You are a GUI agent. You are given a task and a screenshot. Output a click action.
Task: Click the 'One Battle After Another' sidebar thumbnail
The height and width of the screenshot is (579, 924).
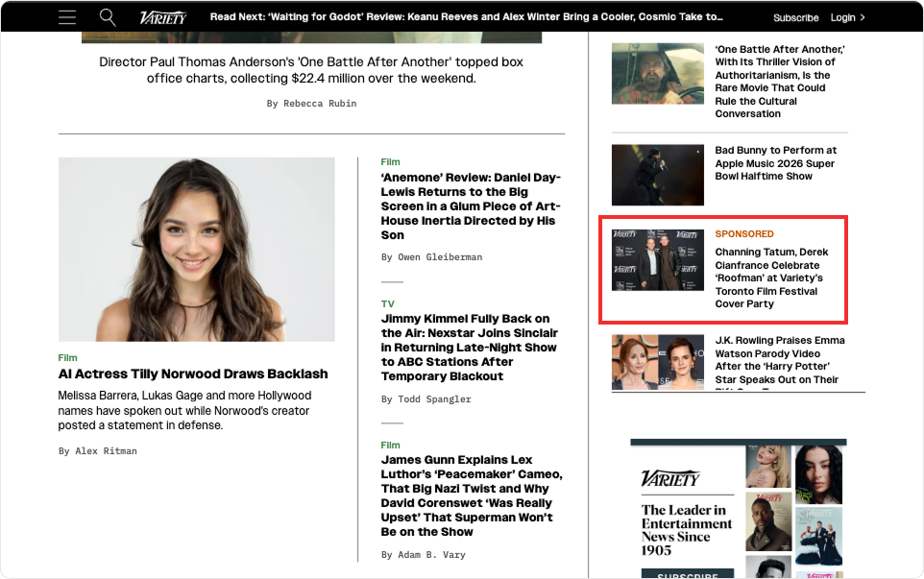click(657, 74)
